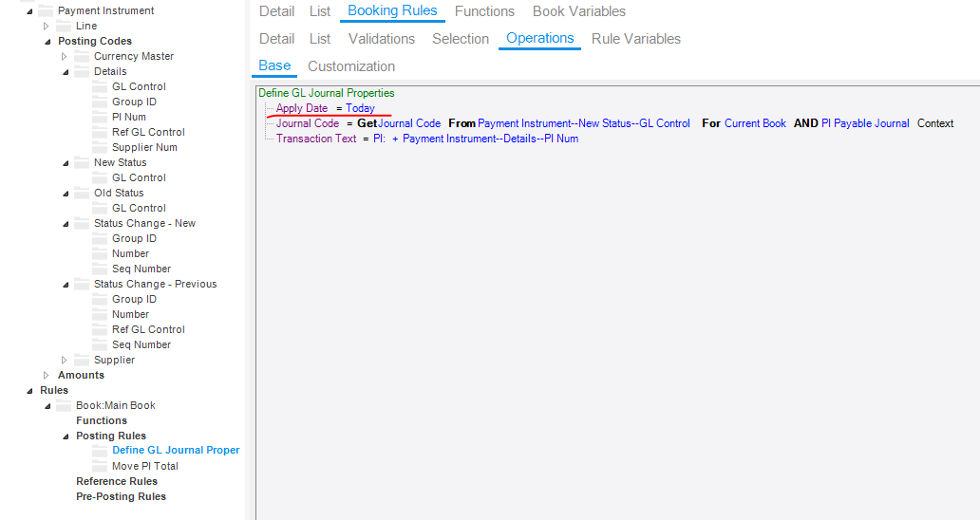This screenshot has width=980, height=520.
Task: Expand the Line tree node
Action: (46, 27)
